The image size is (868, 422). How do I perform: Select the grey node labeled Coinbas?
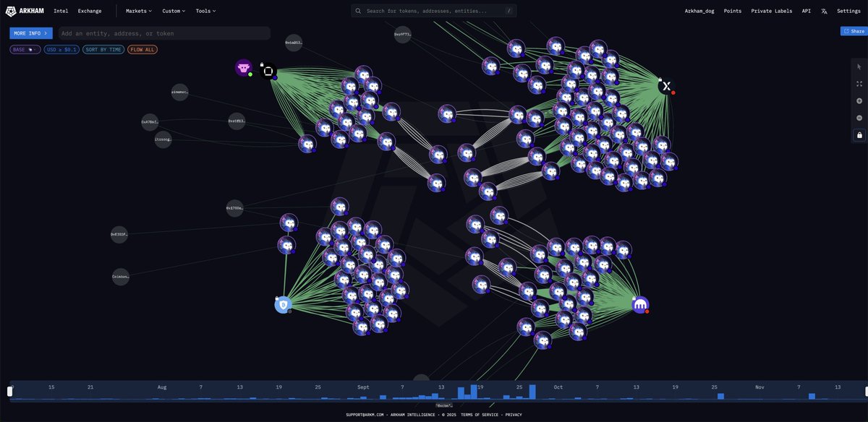(121, 277)
